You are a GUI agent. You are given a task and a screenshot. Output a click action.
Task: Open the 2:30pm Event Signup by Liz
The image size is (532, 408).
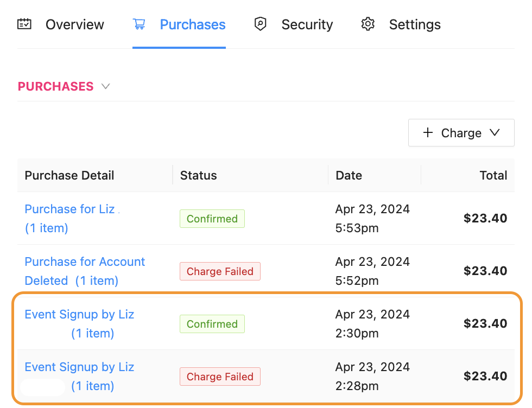[x=79, y=315]
